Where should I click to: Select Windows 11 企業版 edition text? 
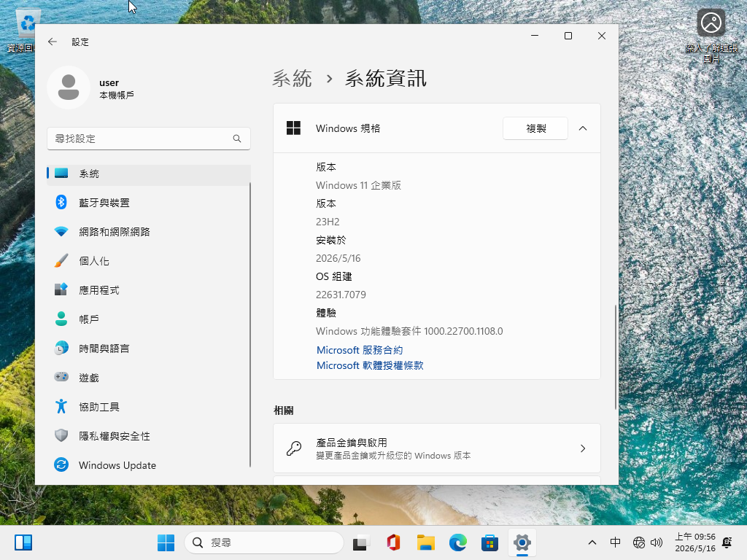[x=358, y=185]
